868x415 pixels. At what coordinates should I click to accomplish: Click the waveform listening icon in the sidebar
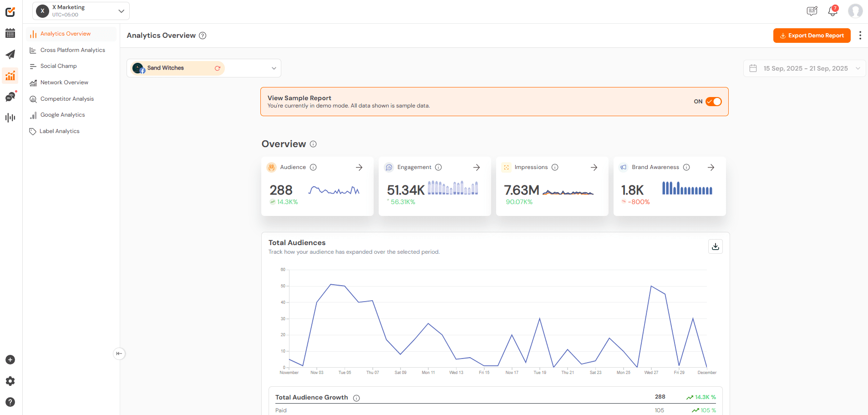(x=10, y=118)
